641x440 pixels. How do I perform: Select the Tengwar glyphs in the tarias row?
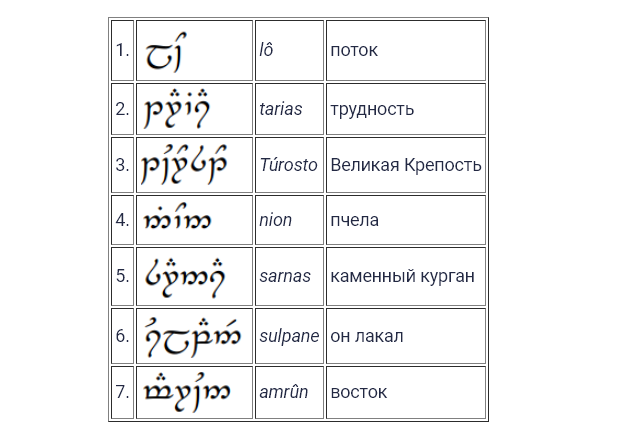point(177,109)
